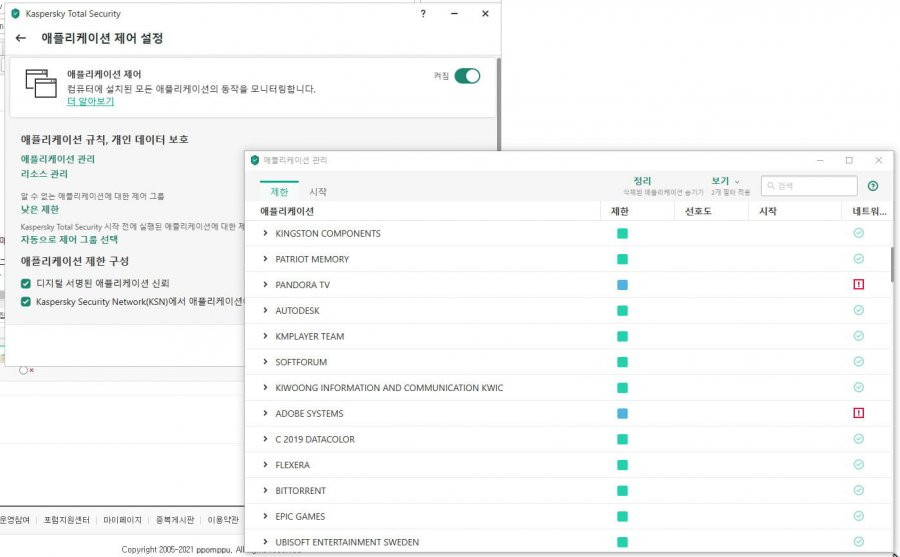Select C 2019 DATACOLOR row text

(x=315, y=439)
